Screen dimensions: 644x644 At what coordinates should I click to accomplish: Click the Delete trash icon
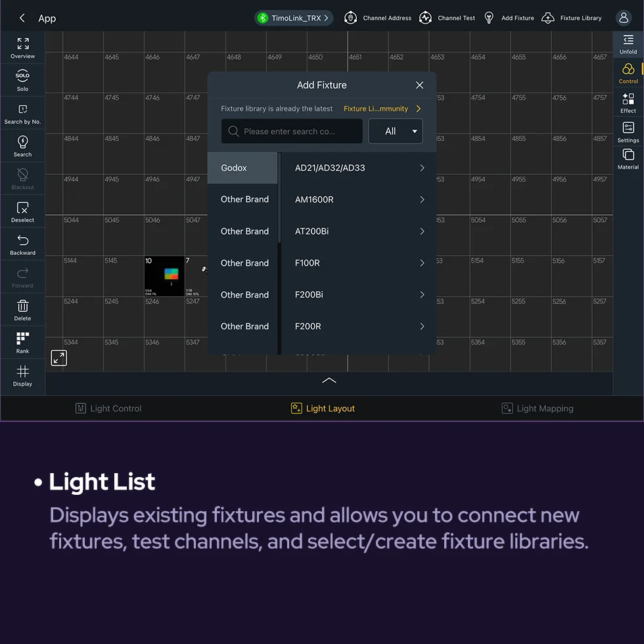(23, 310)
